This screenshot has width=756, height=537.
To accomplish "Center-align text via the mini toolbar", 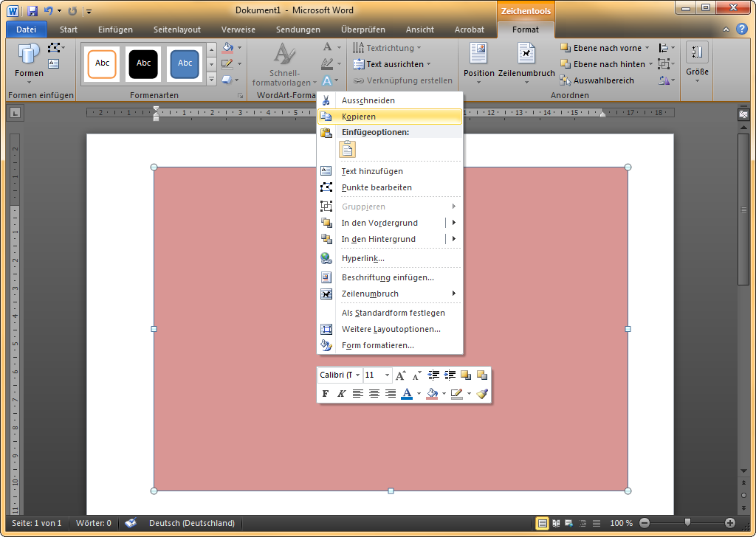I will tap(374, 394).
